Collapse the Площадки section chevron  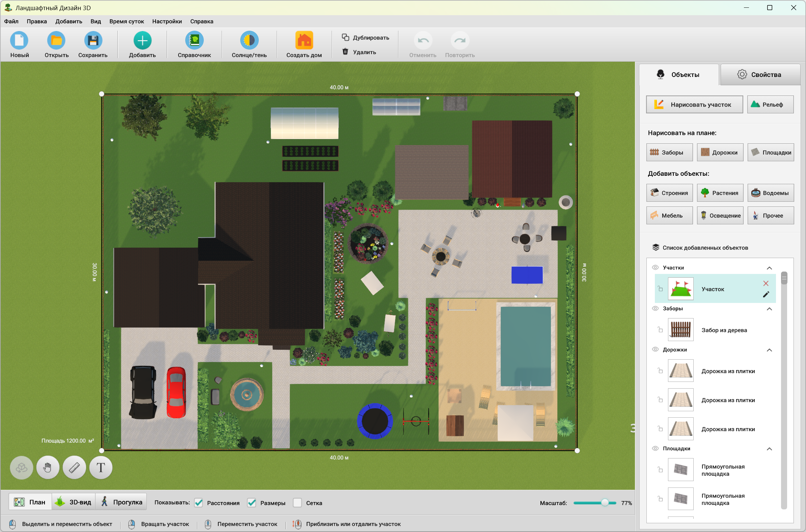[x=769, y=449]
